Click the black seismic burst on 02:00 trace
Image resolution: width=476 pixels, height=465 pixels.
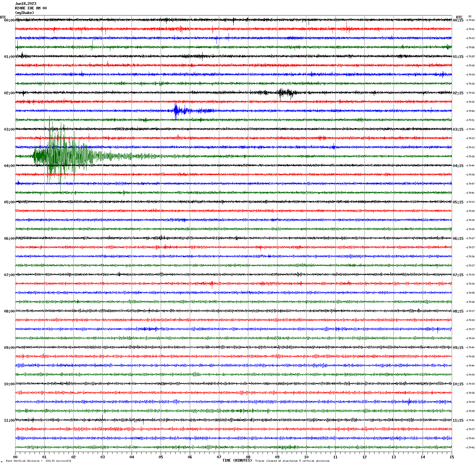click(287, 93)
